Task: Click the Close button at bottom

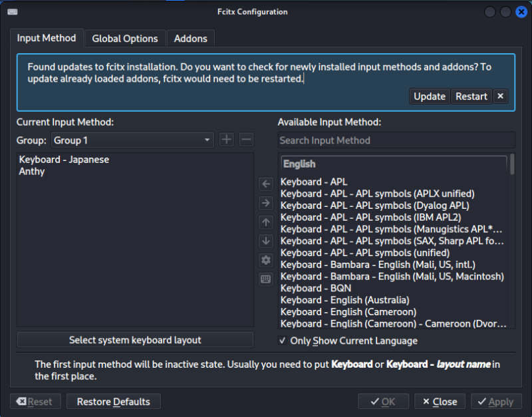Action: click(x=440, y=402)
